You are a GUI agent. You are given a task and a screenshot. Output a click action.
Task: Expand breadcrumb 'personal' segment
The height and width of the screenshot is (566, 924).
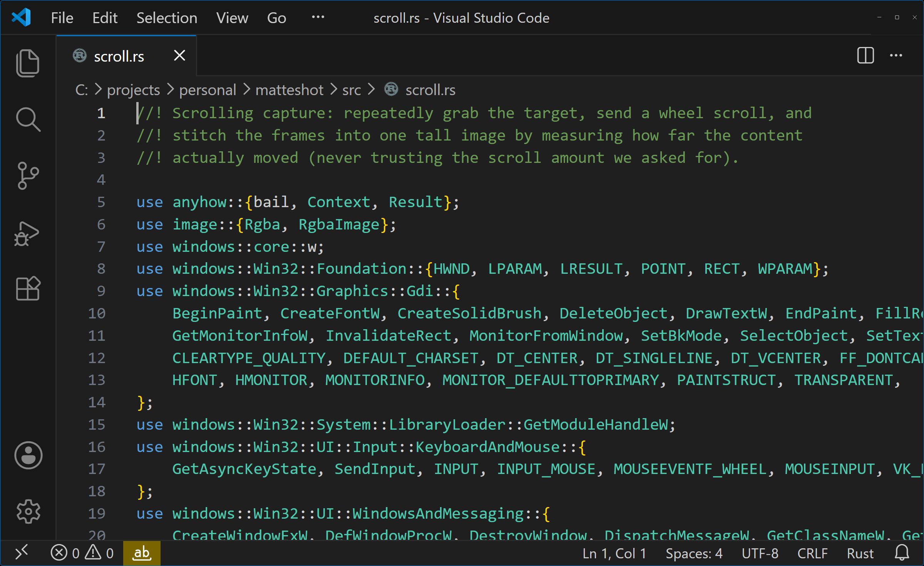point(208,90)
